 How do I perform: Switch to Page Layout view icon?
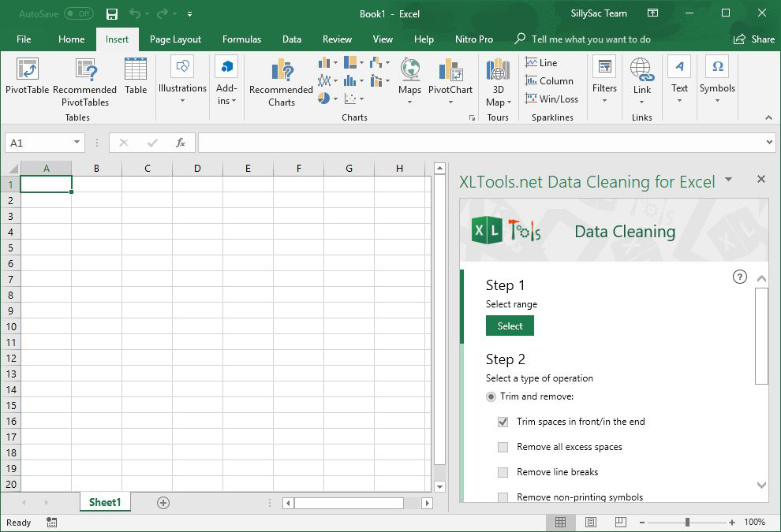591,523
